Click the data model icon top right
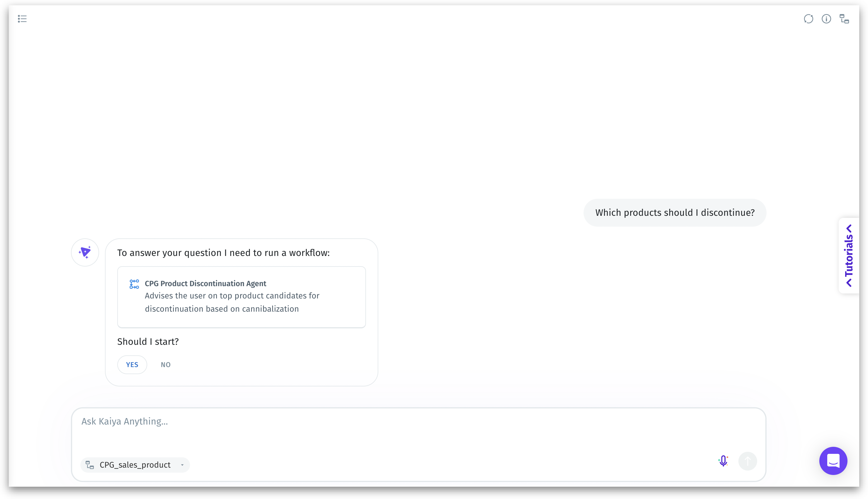Viewport: 868px width, 499px height. [844, 19]
